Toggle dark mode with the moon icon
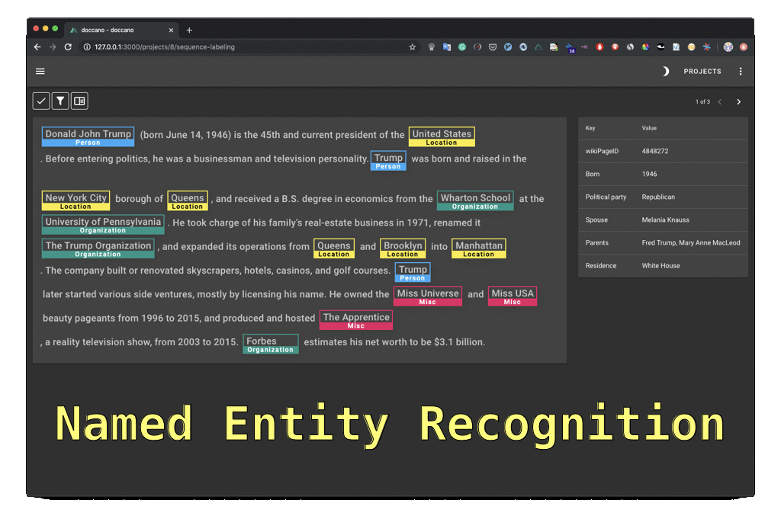 coord(664,71)
